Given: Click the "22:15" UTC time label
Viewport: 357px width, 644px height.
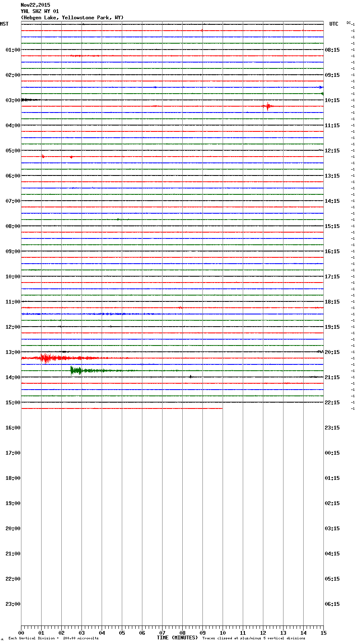Looking at the screenshot, I should pos(332,403).
